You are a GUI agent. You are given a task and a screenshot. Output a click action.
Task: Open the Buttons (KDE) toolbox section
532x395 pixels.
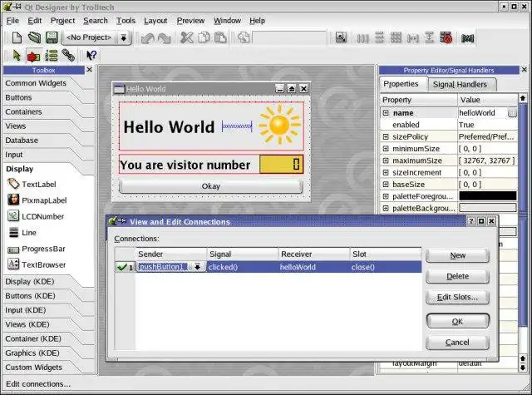pos(30,296)
